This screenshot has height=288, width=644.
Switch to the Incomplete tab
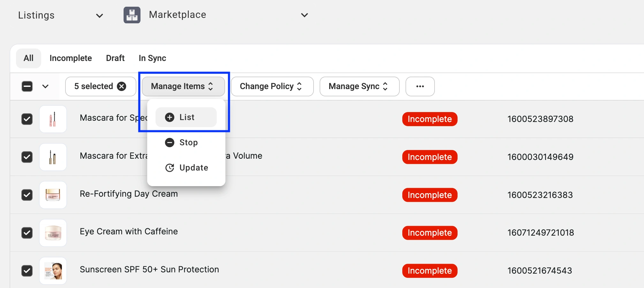tap(71, 58)
